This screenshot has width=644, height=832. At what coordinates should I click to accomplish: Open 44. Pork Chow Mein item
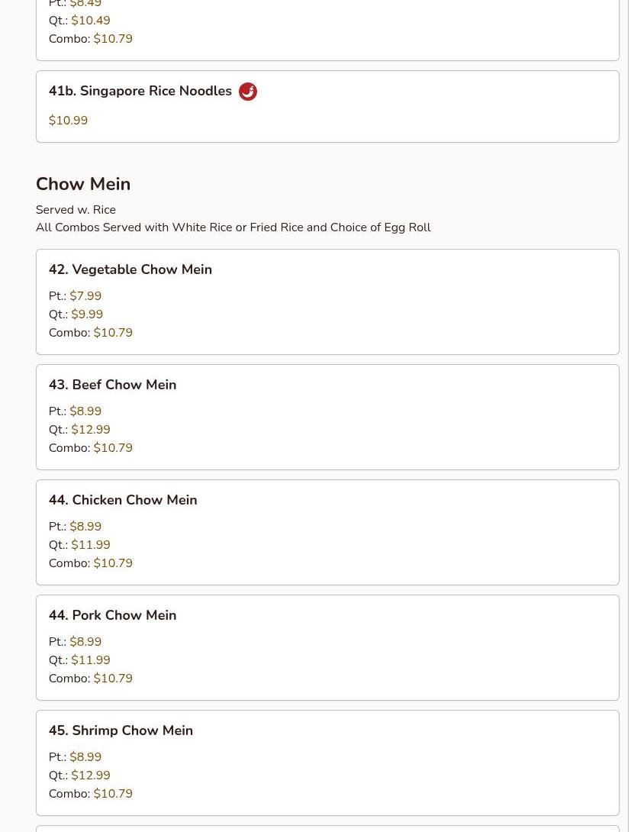tap(327, 647)
